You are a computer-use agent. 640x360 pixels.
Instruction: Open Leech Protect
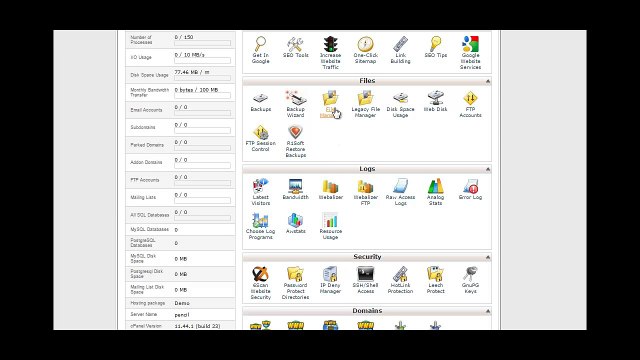pos(436,280)
